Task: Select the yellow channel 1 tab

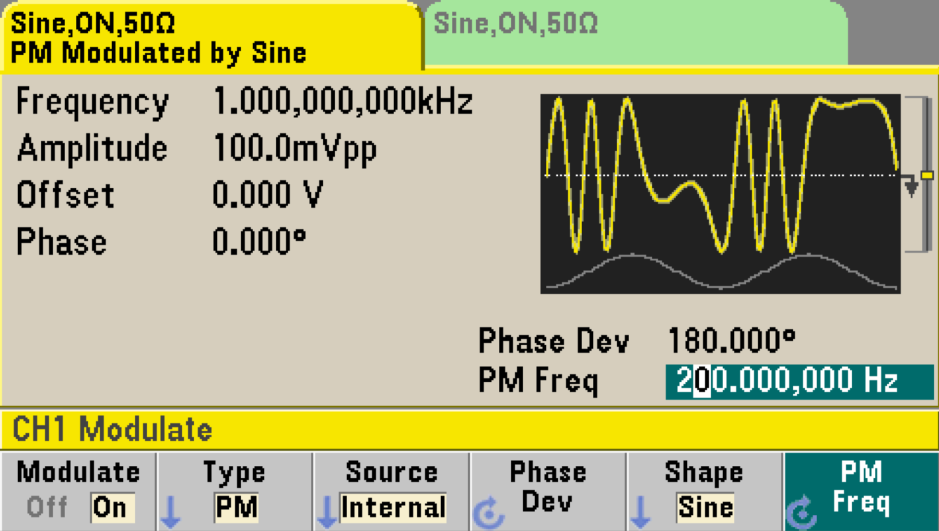Action: pos(211,36)
